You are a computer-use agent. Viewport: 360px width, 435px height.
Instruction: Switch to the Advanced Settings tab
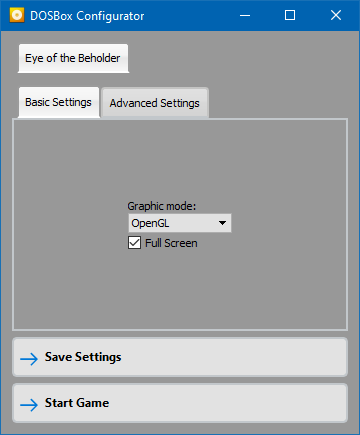coord(155,103)
